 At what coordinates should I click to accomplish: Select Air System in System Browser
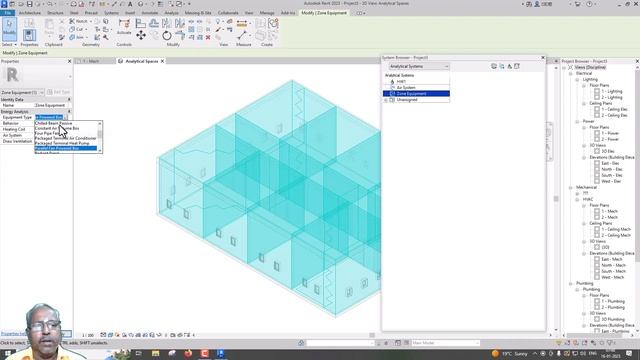tap(406, 88)
